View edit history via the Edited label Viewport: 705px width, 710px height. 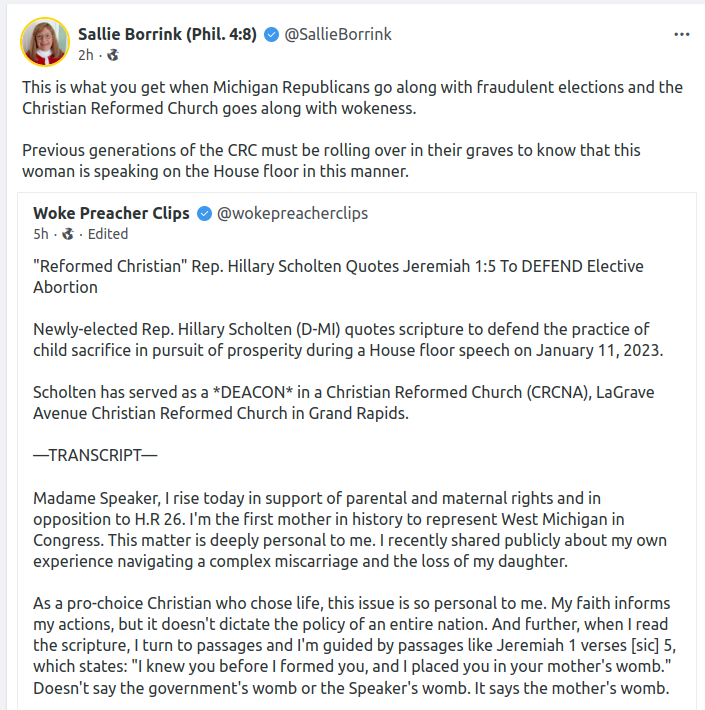tap(108, 234)
